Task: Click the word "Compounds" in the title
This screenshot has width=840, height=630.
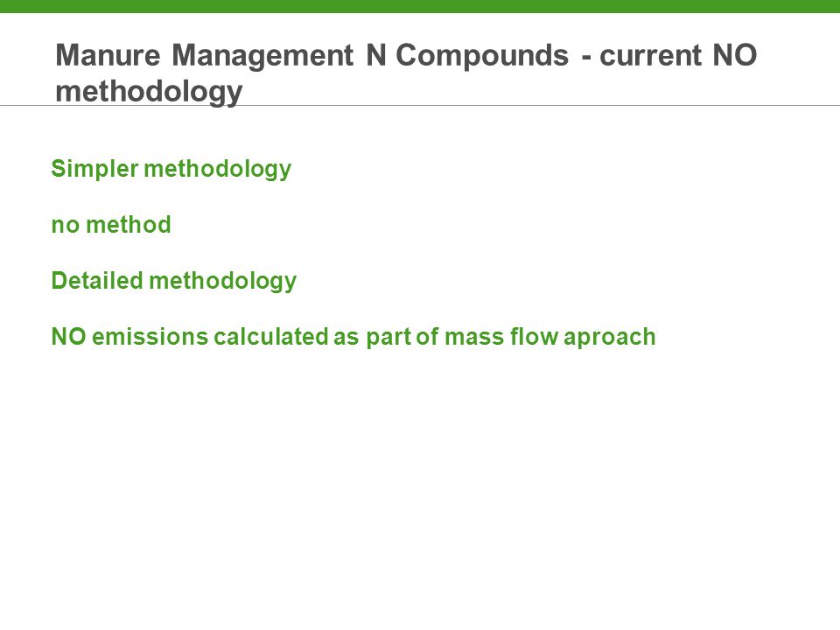Action: 481,55
